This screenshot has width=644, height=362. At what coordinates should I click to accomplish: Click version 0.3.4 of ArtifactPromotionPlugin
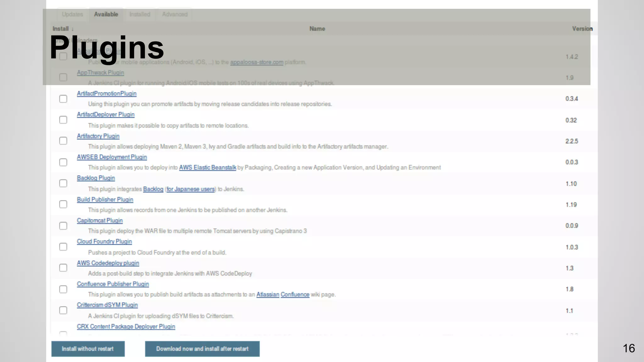pyautogui.click(x=571, y=99)
